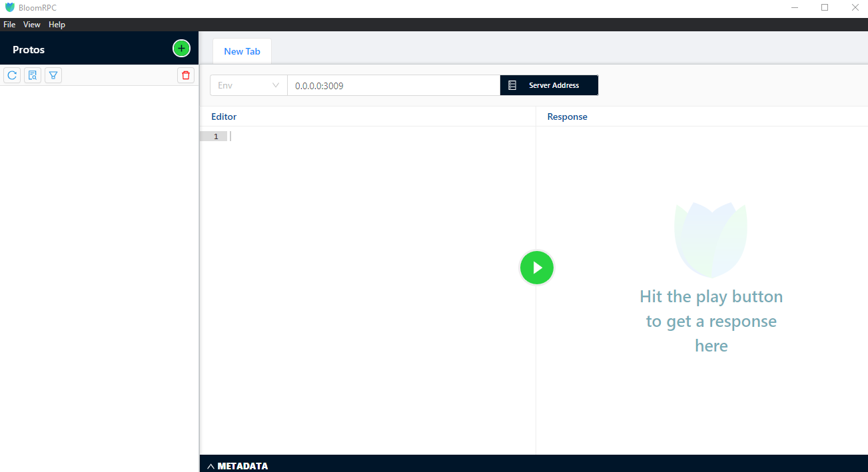Open the Help menu
Screen dimensions: 868x472
[x=57, y=24]
